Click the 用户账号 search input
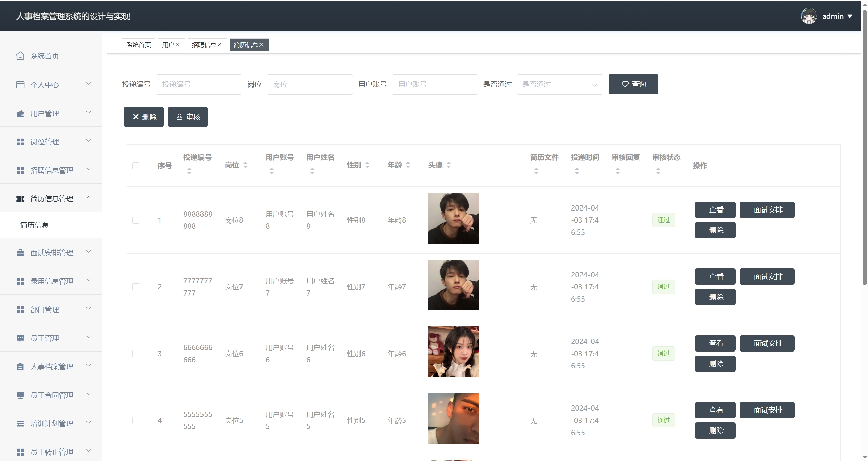The width and height of the screenshot is (868, 461). point(435,84)
